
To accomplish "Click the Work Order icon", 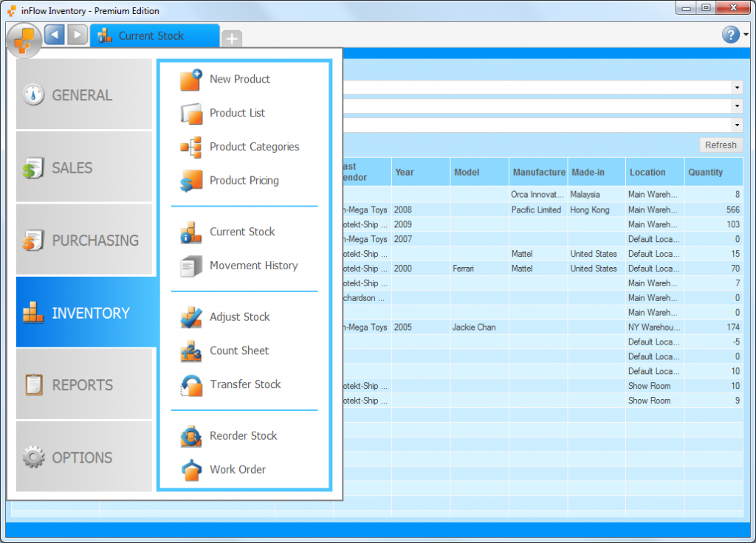I will (x=190, y=469).
